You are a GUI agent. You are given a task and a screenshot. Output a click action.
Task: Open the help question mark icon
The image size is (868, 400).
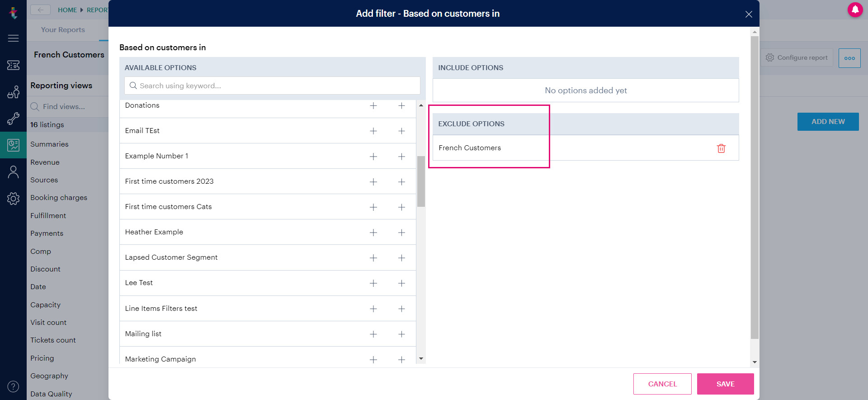click(x=13, y=386)
